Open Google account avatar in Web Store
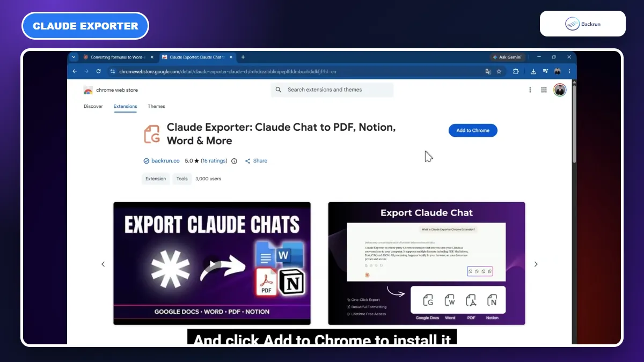This screenshot has width=644, height=362. tap(560, 90)
